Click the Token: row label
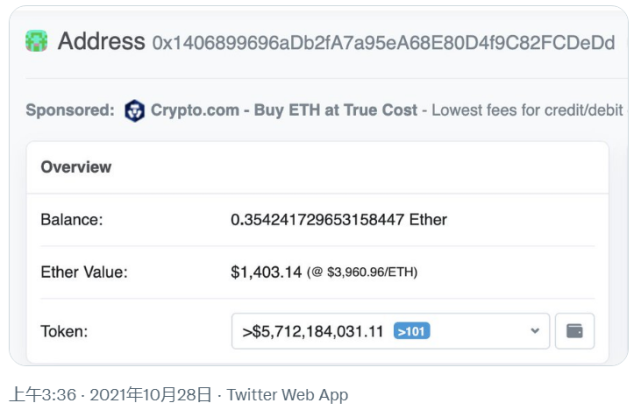Image resolution: width=641 pixels, height=410 pixels. pos(64,331)
